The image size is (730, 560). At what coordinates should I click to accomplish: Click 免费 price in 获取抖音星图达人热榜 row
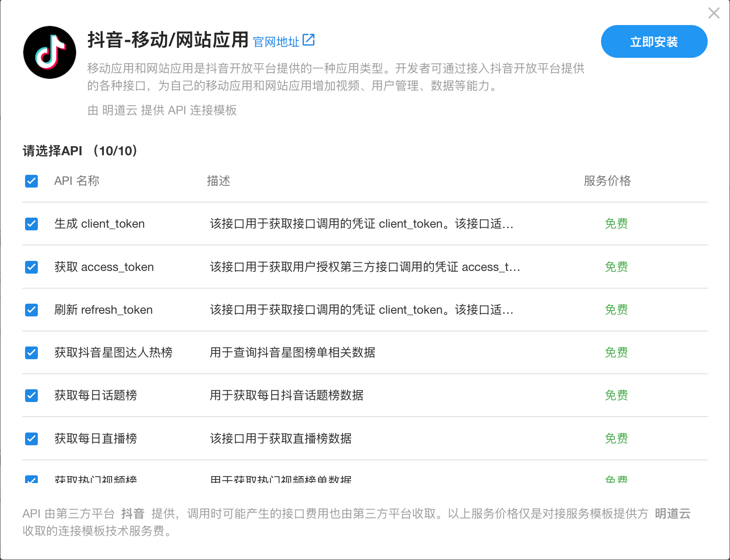(x=617, y=353)
